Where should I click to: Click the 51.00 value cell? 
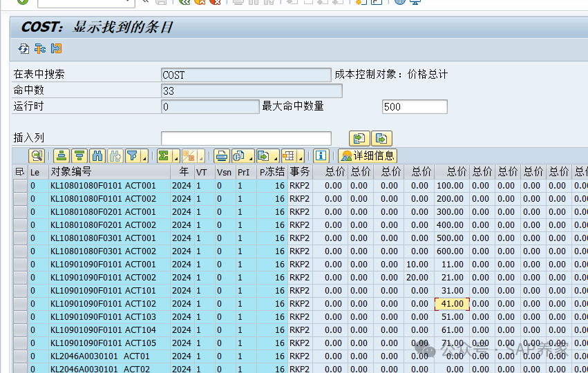(453, 317)
